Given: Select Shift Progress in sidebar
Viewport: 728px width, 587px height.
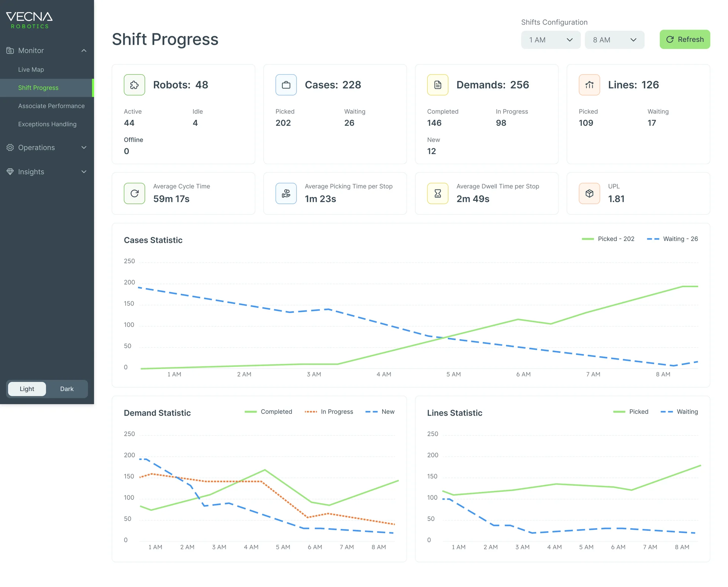Looking at the screenshot, I should (x=47, y=88).
